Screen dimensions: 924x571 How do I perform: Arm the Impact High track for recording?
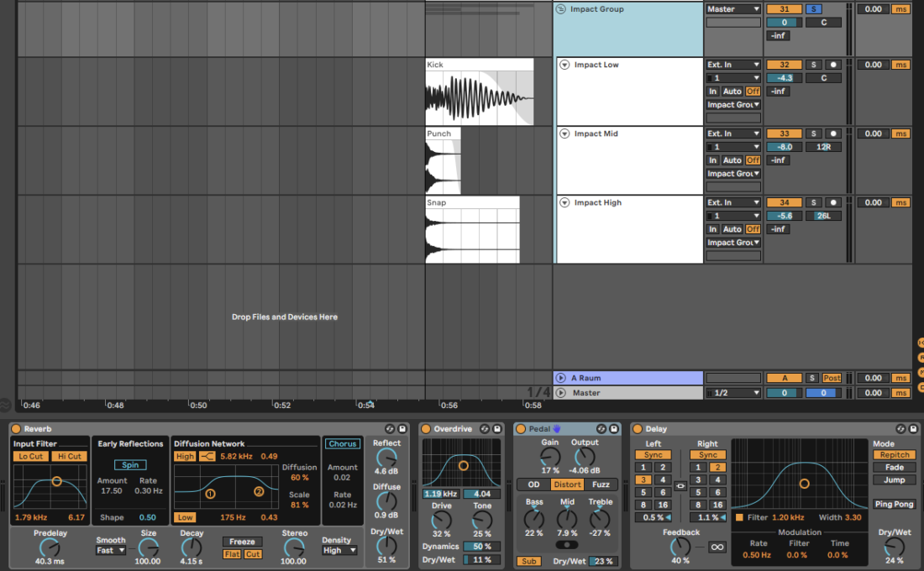click(832, 202)
